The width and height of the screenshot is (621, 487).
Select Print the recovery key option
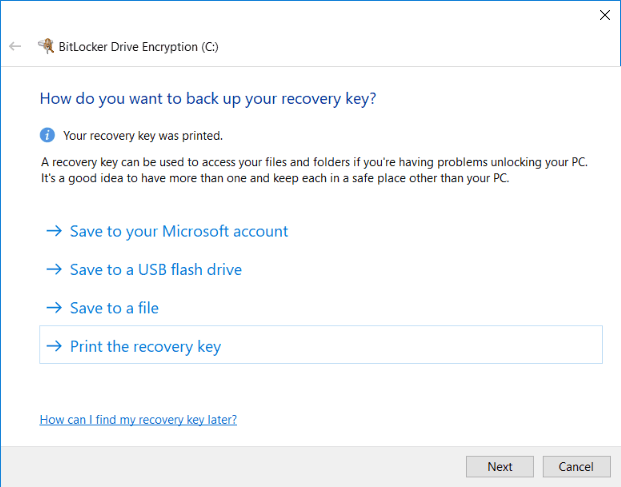point(321,345)
